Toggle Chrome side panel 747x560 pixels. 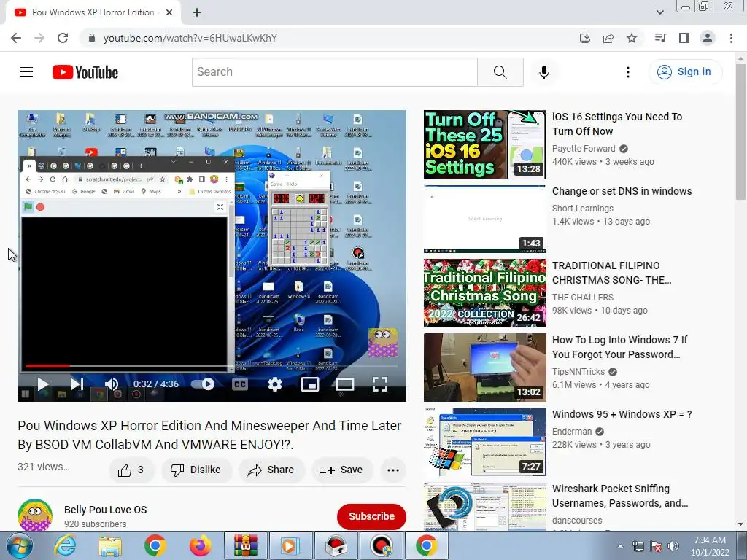684,38
